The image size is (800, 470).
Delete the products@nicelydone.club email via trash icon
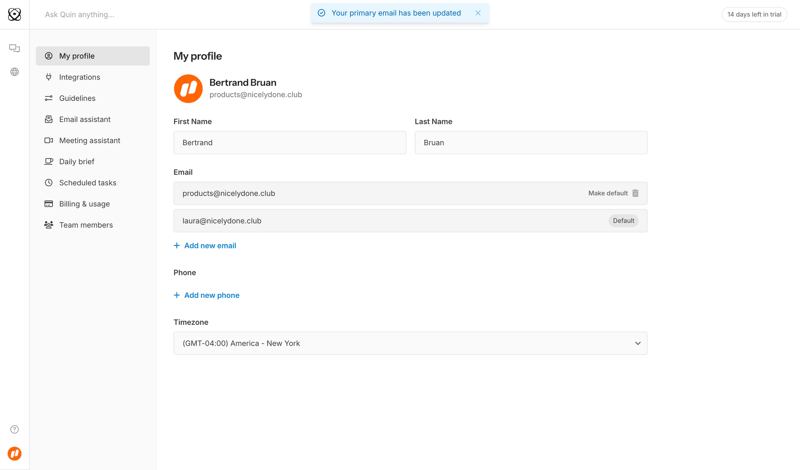pyautogui.click(x=635, y=193)
